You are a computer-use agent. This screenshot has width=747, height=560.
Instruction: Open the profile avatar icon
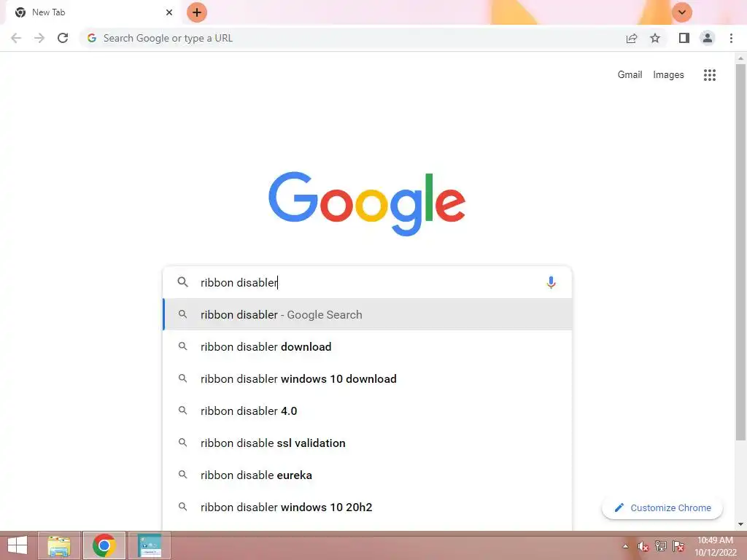pos(708,38)
